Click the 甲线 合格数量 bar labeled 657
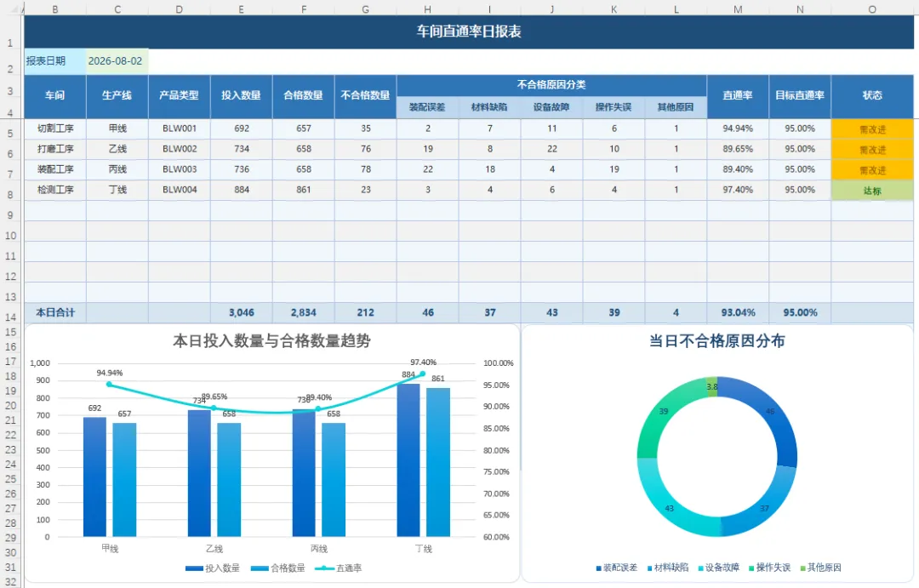Image resolution: width=919 pixels, height=588 pixels. [x=124, y=480]
